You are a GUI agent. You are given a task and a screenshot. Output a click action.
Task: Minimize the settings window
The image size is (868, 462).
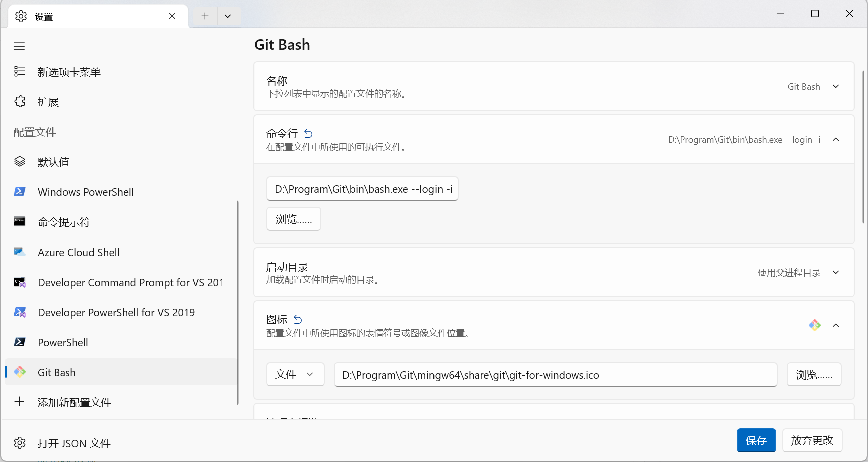tap(780, 14)
